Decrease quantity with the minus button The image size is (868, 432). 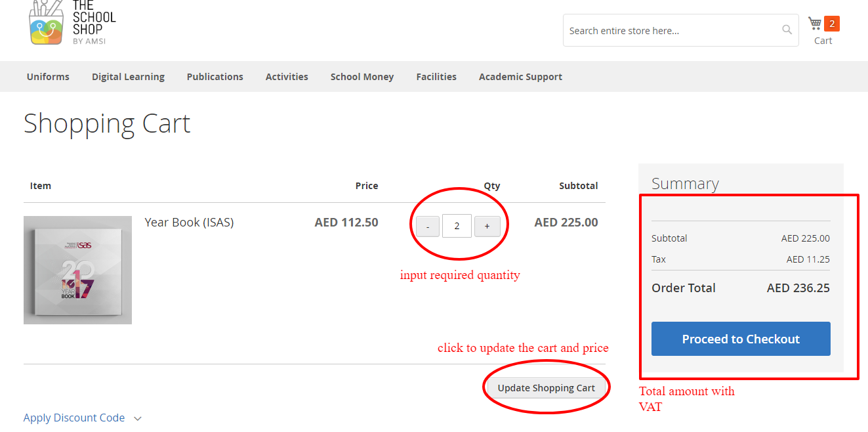click(x=427, y=226)
